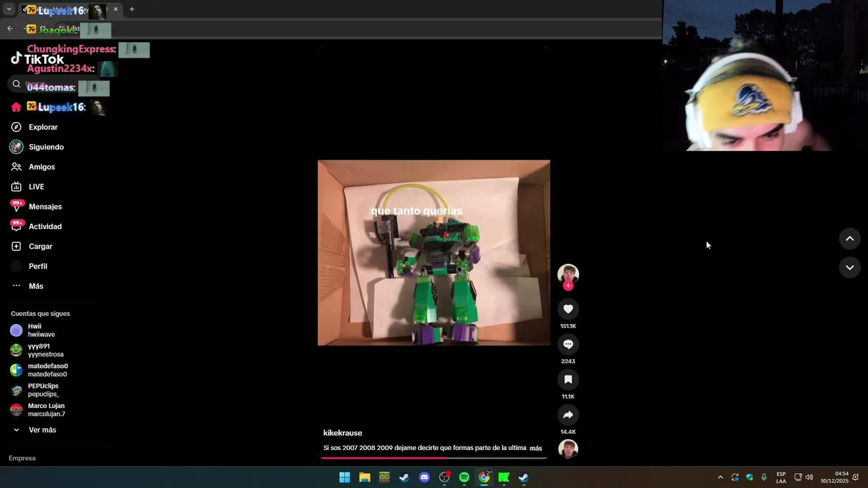The height and width of the screenshot is (488, 868).
Task: Seek on the video progress bar
Action: tap(434, 458)
